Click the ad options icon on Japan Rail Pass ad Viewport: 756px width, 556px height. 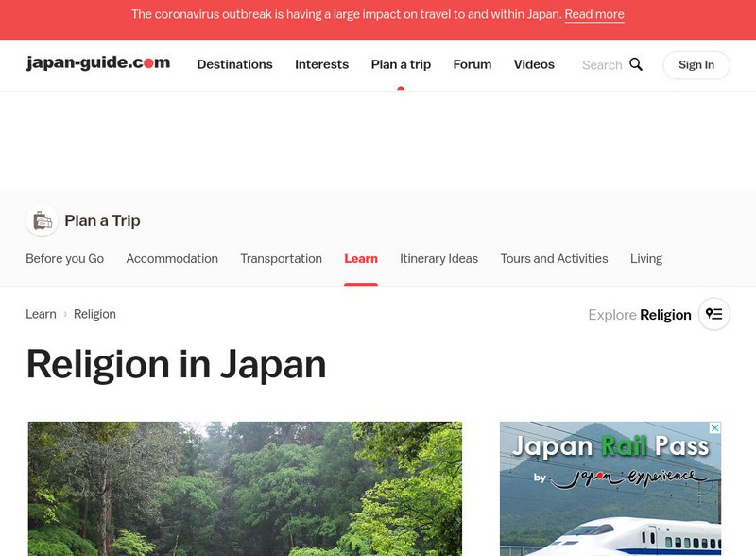[714, 428]
